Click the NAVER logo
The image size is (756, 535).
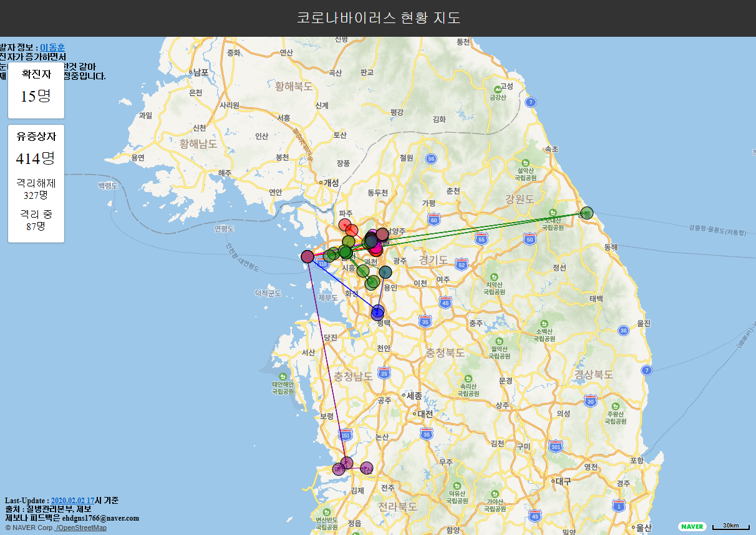click(x=692, y=527)
